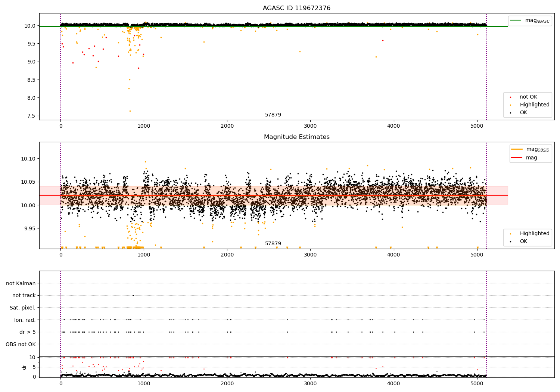The width and height of the screenshot is (560, 392).
Task: Click the 'Sat. pixel.' axis label
Action: pyautogui.click(x=23, y=308)
